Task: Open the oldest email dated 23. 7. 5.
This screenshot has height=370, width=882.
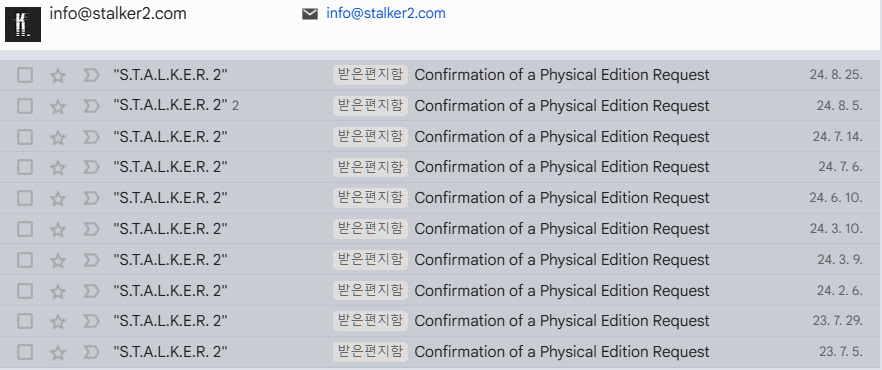Action: coord(441,352)
